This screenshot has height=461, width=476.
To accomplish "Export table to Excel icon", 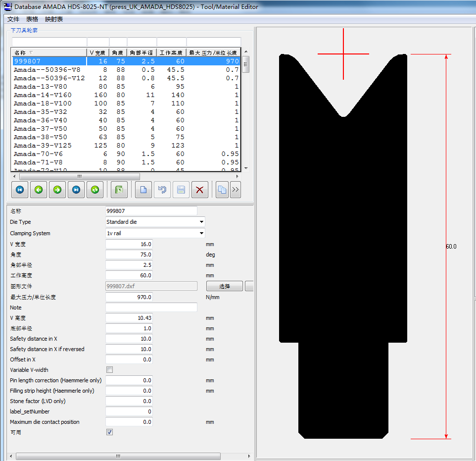I will (x=119, y=190).
